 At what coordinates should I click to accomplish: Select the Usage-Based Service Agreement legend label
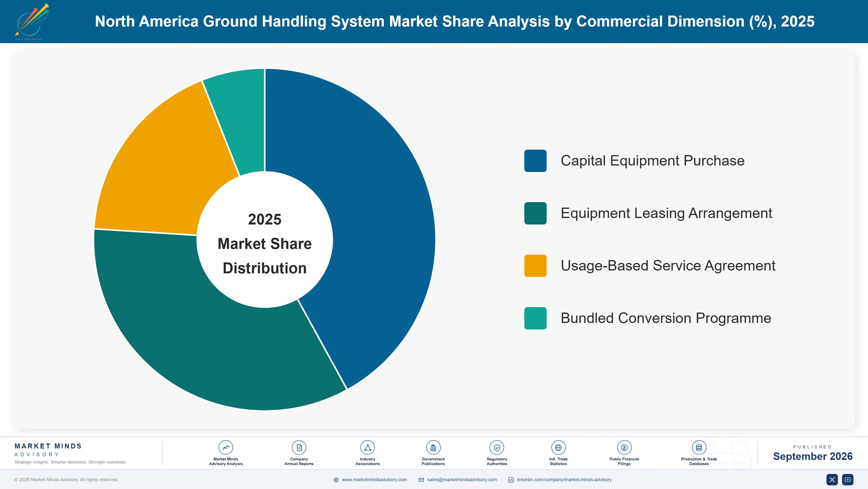tap(668, 266)
